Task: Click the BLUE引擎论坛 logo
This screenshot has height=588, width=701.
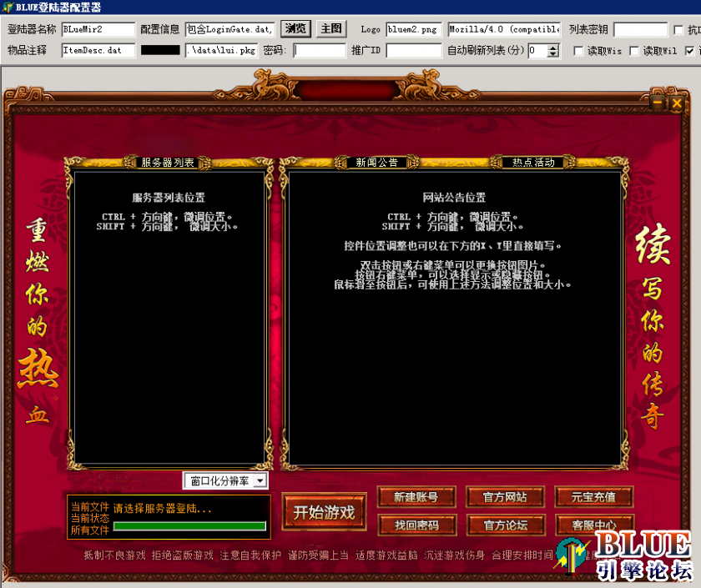Action: point(630,560)
